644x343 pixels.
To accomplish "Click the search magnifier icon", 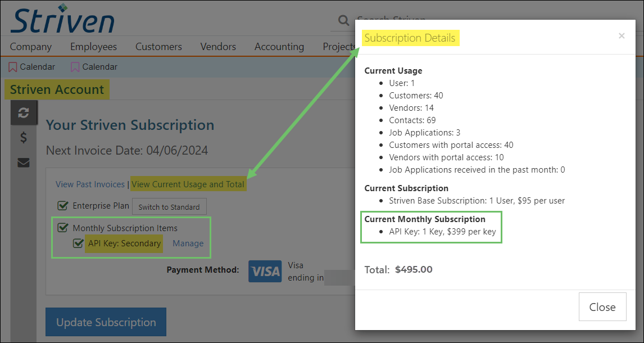I will click(343, 21).
